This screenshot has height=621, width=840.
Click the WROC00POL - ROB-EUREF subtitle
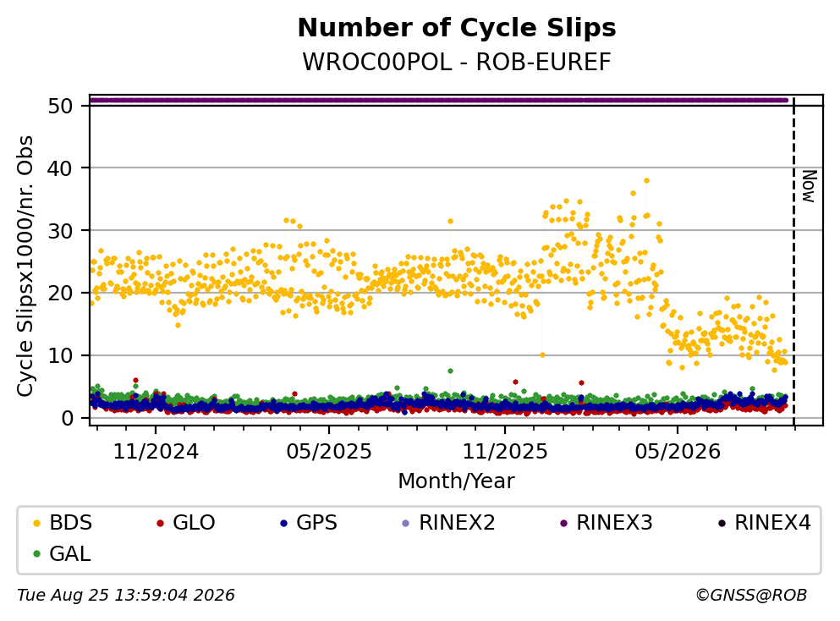click(457, 62)
